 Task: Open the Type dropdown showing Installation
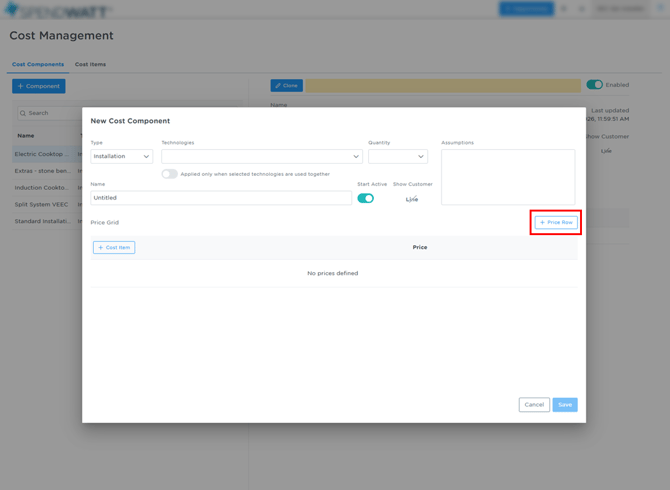(x=122, y=156)
